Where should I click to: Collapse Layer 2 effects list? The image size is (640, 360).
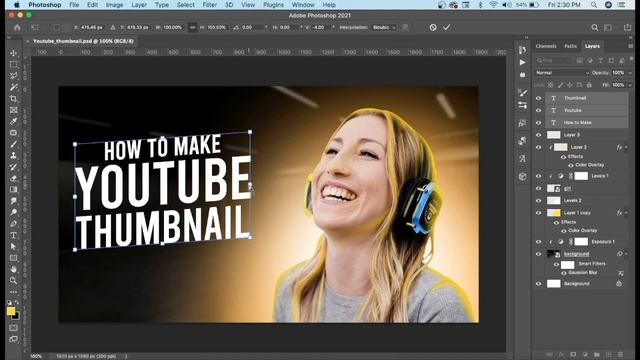click(627, 147)
